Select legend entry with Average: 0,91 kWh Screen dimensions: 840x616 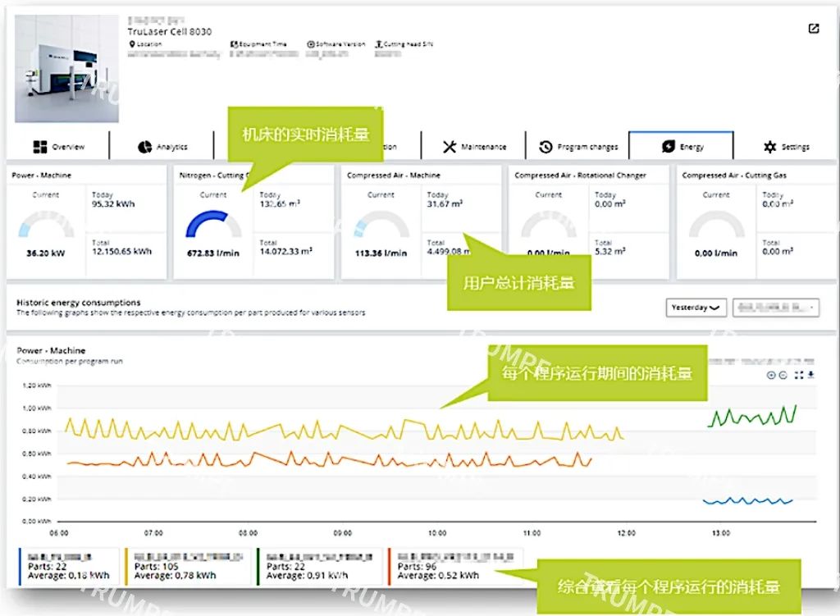pyautogui.click(x=319, y=566)
